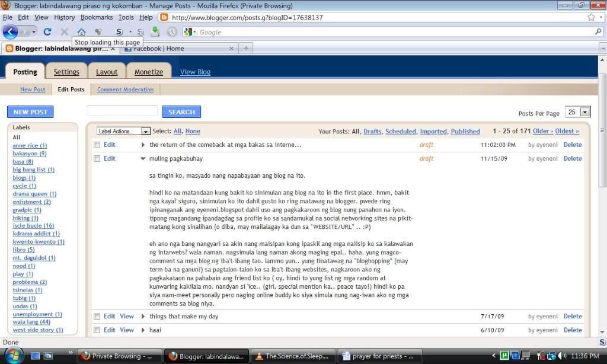The height and width of the screenshot is (364, 607).
Task: Collapse the 'muling pagkabuhay' post preview
Action: (143, 159)
